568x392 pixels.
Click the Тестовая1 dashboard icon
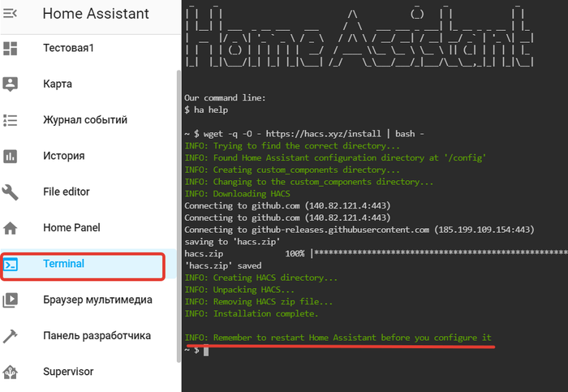pyautogui.click(x=11, y=49)
